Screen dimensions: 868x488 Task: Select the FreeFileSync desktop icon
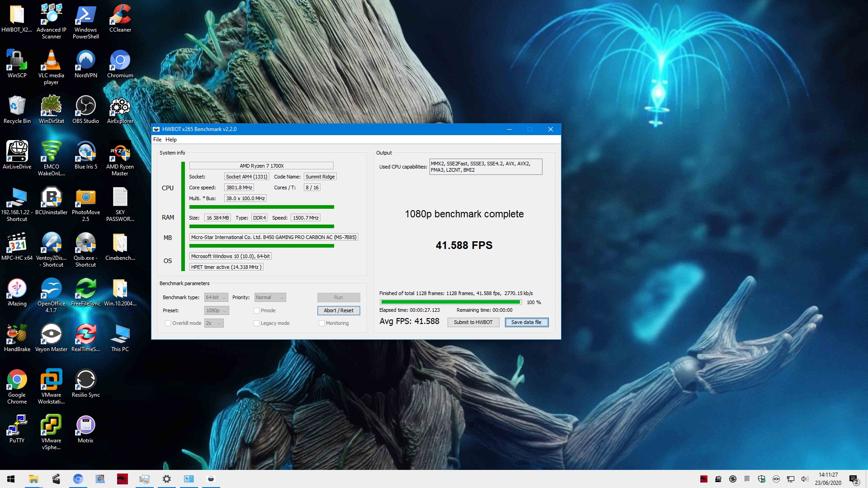tap(85, 292)
